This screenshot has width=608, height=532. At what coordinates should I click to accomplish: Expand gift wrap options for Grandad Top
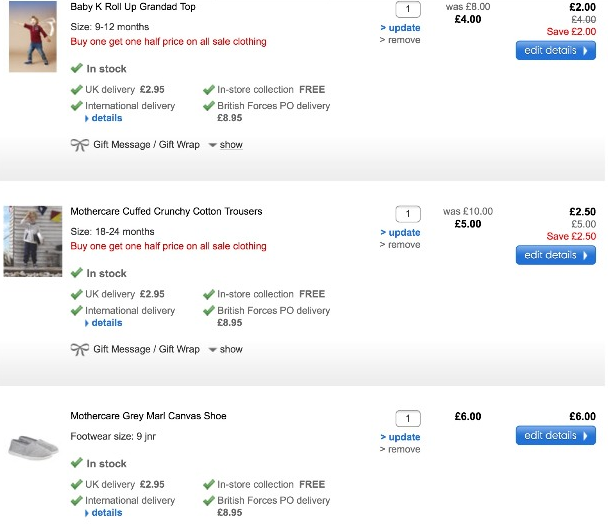226,145
